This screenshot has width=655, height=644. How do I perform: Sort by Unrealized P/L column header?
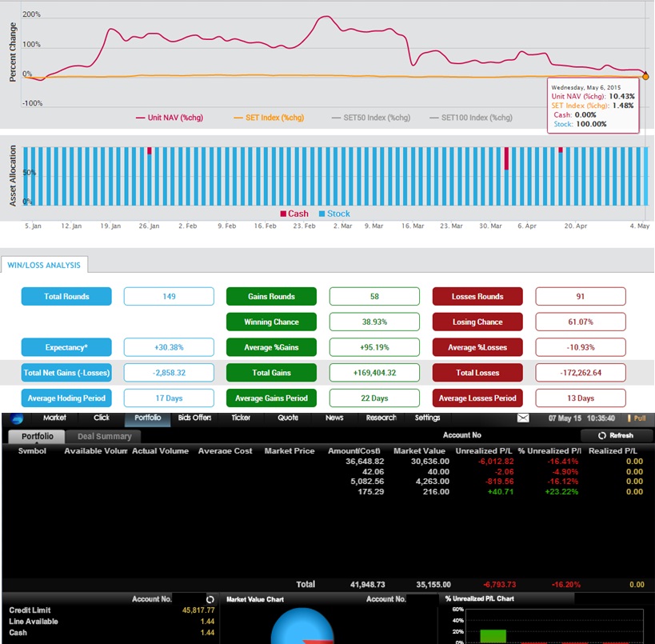pyautogui.click(x=484, y=451)
